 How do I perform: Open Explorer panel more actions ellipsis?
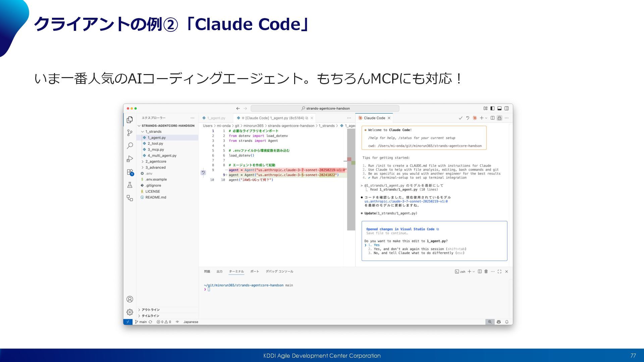point(192,118)
